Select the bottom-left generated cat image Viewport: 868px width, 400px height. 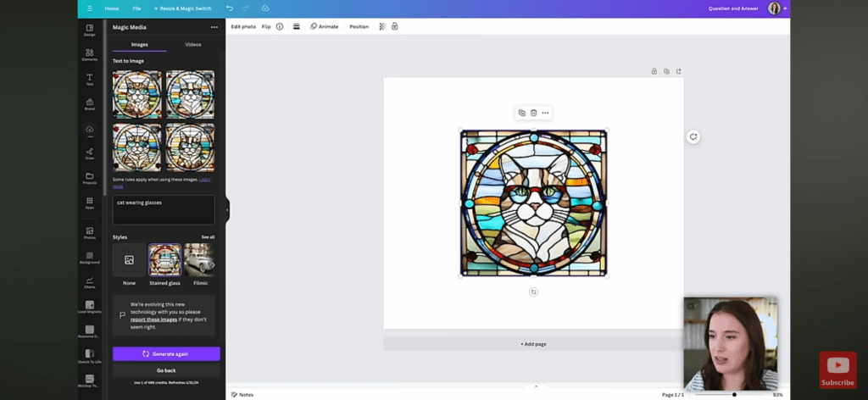pyautogui.click(x=137, y=147)
